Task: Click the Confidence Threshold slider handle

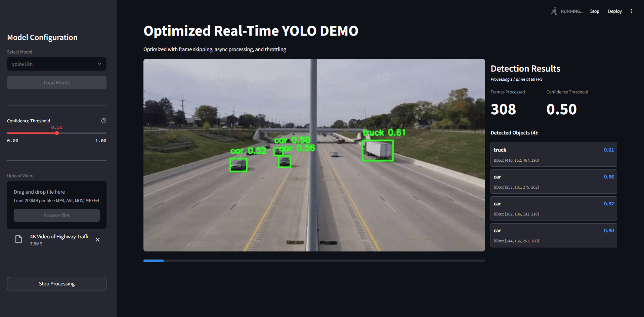Action: [57, 133]
